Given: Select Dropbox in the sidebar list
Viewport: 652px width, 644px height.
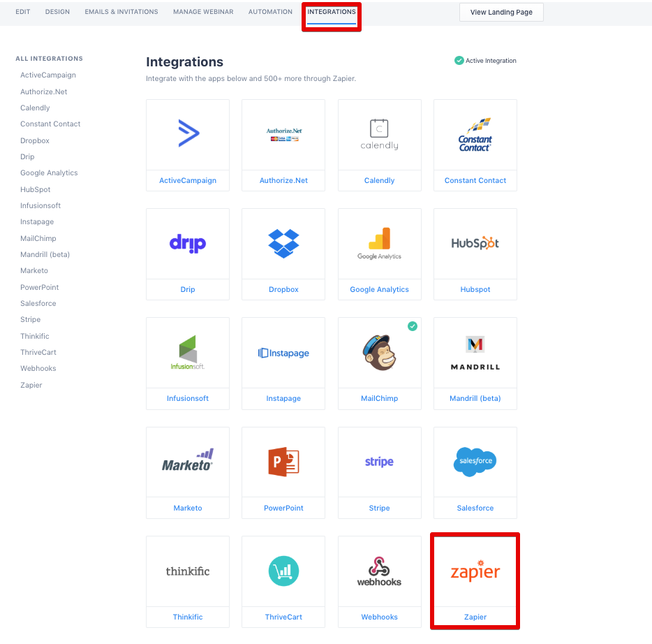Looking at the screenshot, I should pyautogui.click(x=35, y=140).
